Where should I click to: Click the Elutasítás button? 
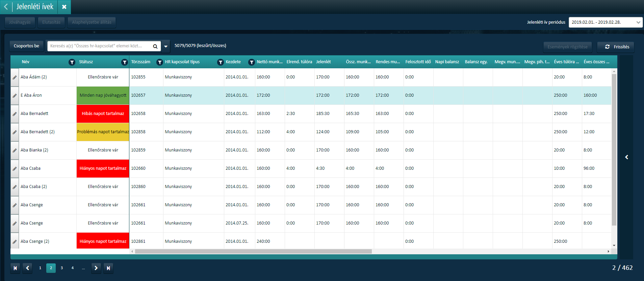click(51, 22)
